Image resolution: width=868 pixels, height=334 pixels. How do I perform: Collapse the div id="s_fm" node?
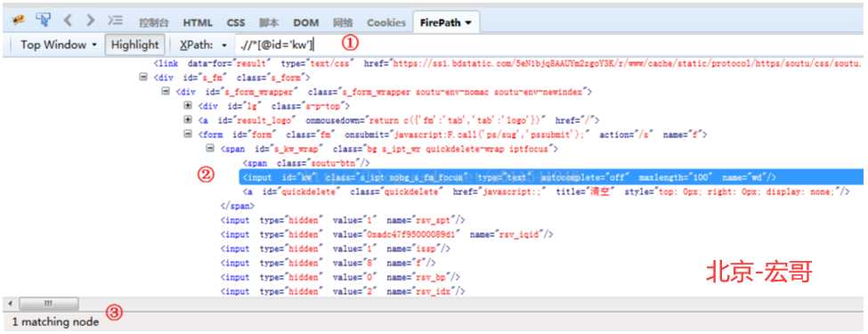point(144,77)
